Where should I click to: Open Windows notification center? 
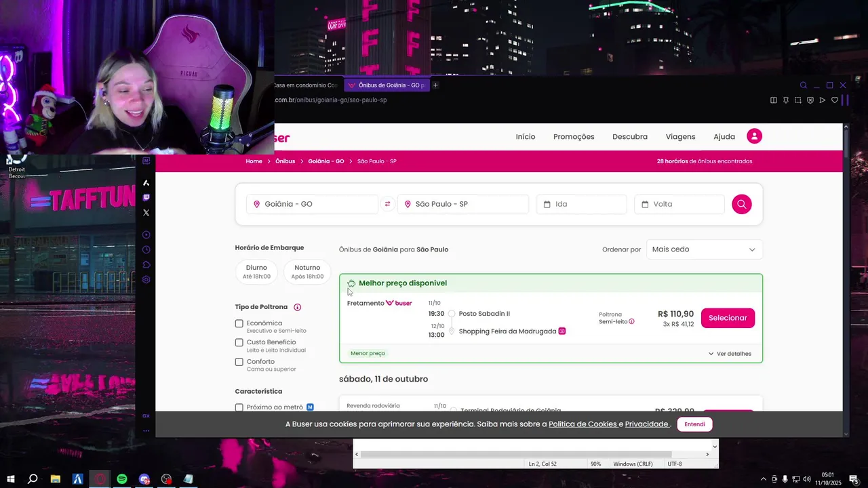click(854, 479)
